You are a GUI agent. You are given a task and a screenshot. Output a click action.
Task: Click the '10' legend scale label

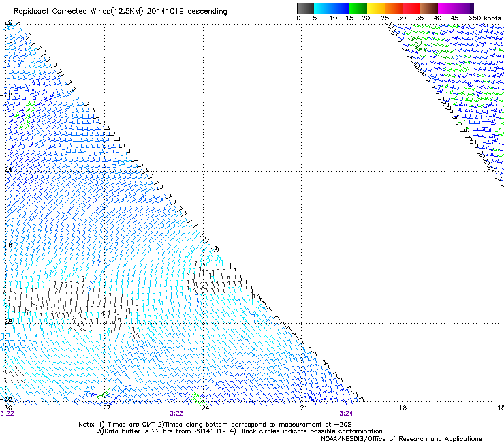click(x=333, y=18)
